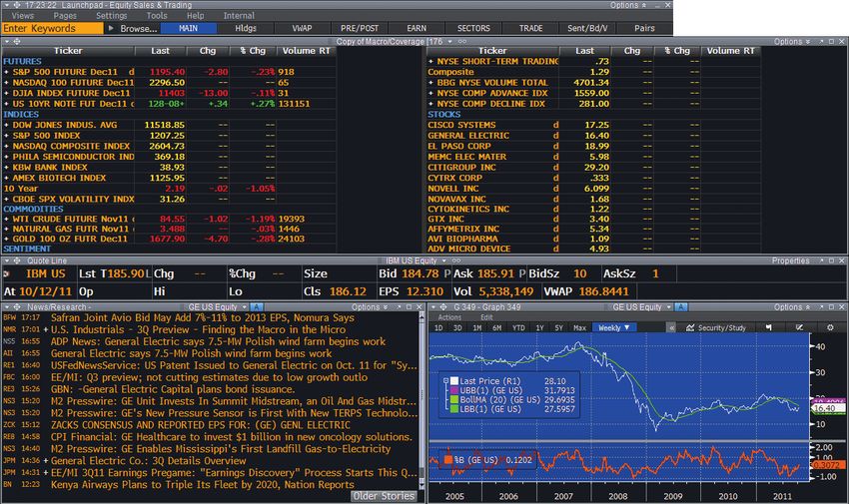Viewport: 849px width, 504px height.
Task: Select the Max chart range
Action: [580, 327]
